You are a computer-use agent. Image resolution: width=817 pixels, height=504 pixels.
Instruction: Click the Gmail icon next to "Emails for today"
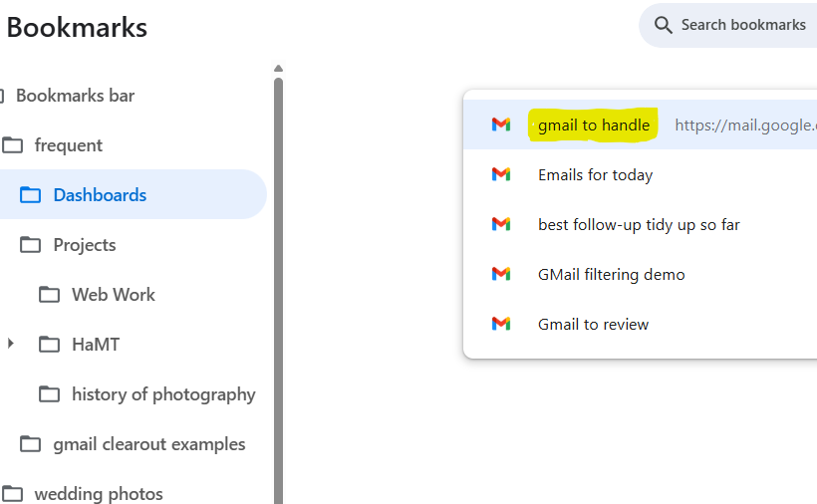501,174
